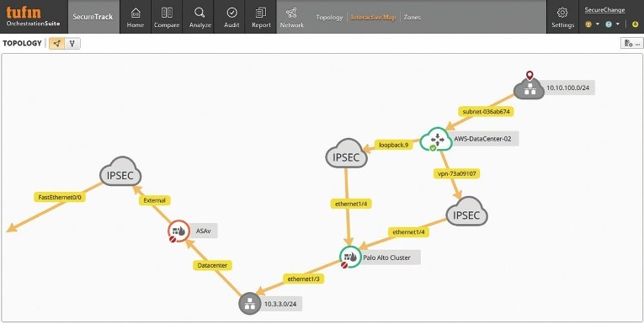This screenshot has height=324, width=644.
Task: Select the Network section
Action: [291, 17]
